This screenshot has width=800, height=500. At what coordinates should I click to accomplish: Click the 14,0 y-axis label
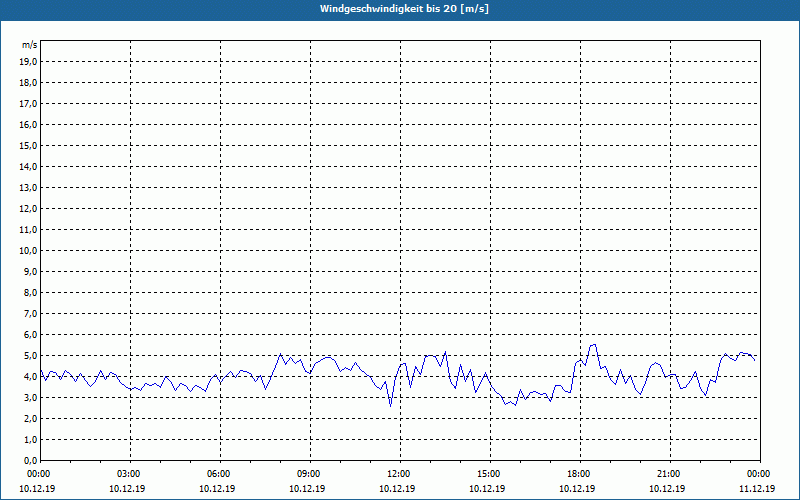28,166
